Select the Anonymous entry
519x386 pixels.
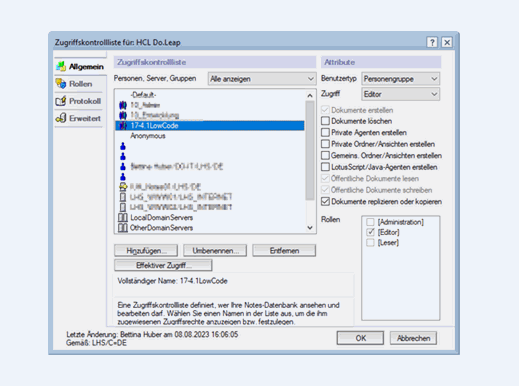click(x=210, y=136)
